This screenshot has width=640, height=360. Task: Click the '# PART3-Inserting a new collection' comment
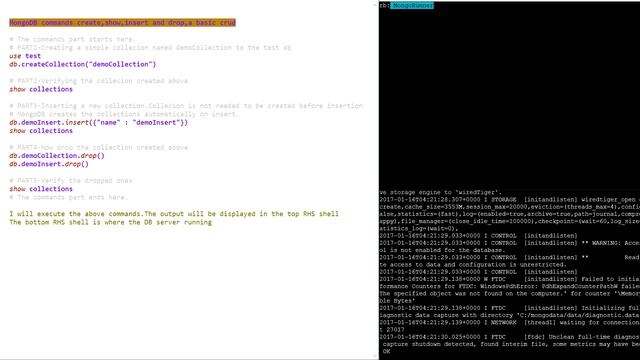click(x=186, y=106)
